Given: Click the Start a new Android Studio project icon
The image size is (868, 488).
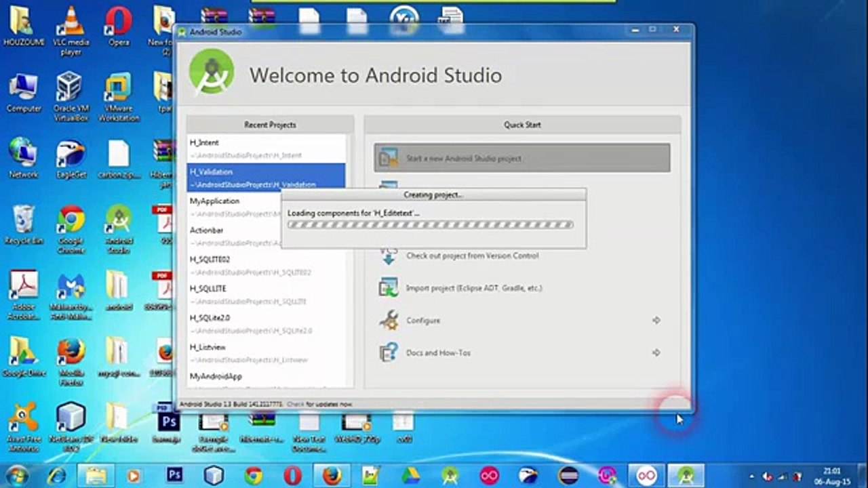Looking at the screenshot, I should coord(389,158).
